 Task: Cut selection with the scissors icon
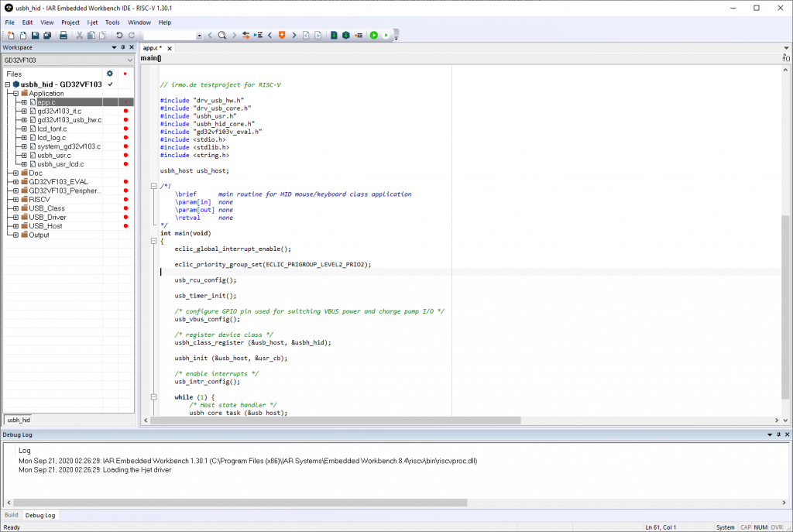80,35
